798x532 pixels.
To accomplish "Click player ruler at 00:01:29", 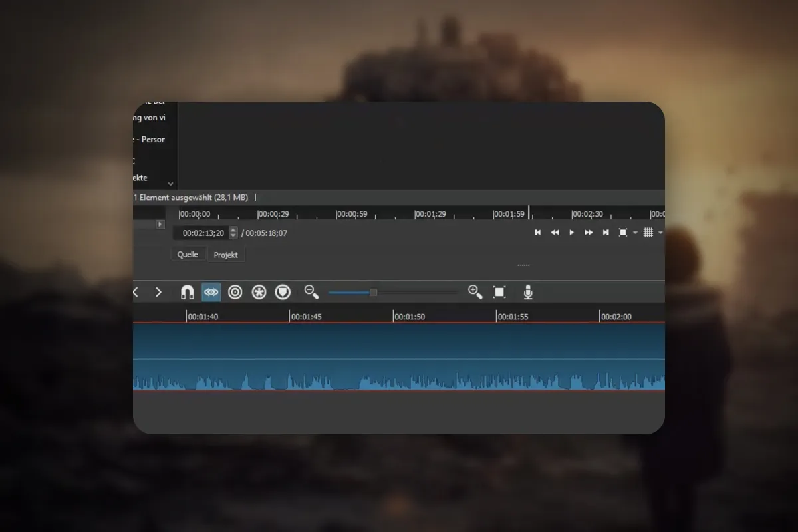I will 430,214.
